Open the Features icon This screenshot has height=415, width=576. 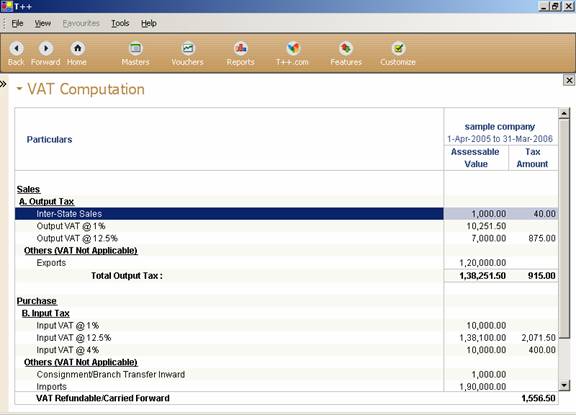[x=346, y=48]
